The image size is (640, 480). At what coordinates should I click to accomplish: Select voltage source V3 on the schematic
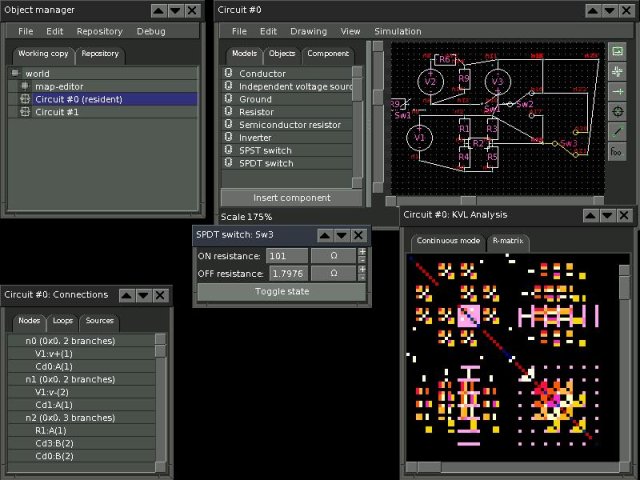coord(497,81)
